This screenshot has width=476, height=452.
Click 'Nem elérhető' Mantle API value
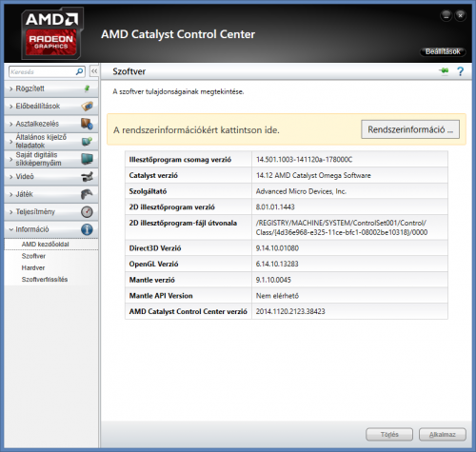pos(277,296)
